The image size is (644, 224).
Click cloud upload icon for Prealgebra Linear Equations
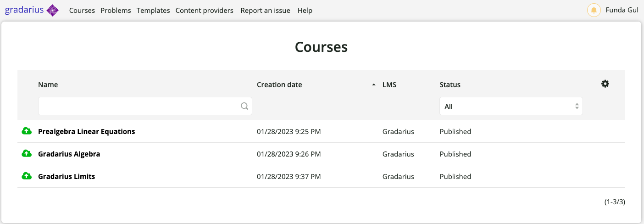(x=27, y=131)
